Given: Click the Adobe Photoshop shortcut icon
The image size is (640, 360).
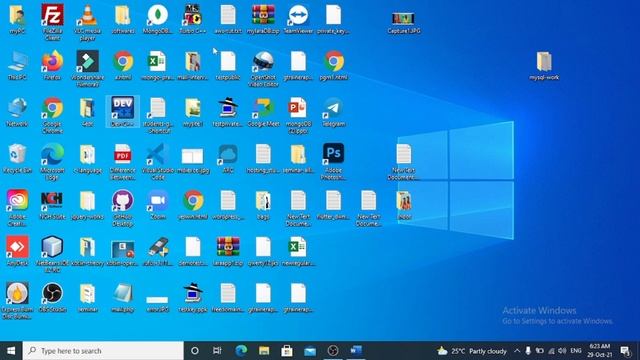Looking at the screenshot, I should [333, 154].
